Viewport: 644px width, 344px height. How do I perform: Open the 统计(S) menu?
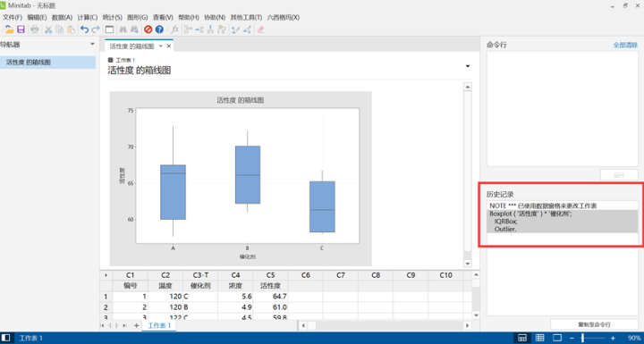tap(112, 17)
